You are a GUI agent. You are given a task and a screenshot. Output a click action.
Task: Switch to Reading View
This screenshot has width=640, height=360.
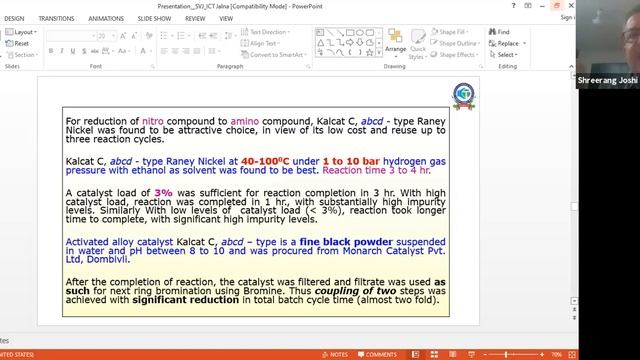tap(453, 355)
